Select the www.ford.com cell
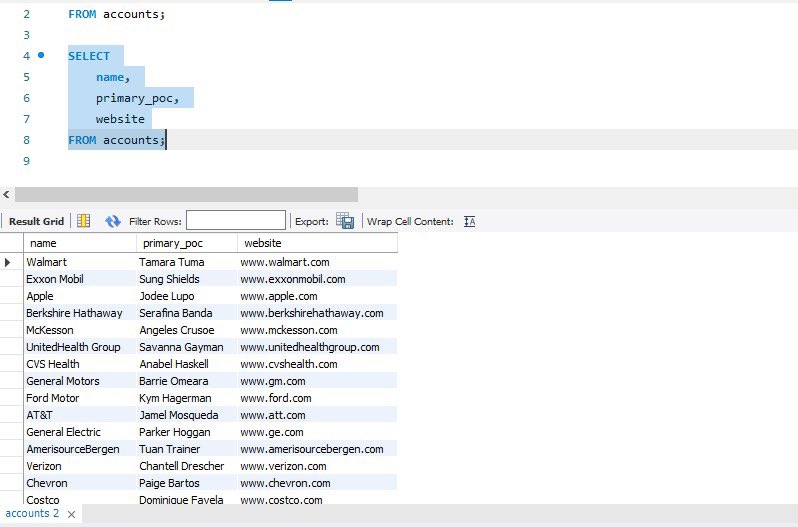This screenshot has height=527, width=798. [x=317, y=398]
